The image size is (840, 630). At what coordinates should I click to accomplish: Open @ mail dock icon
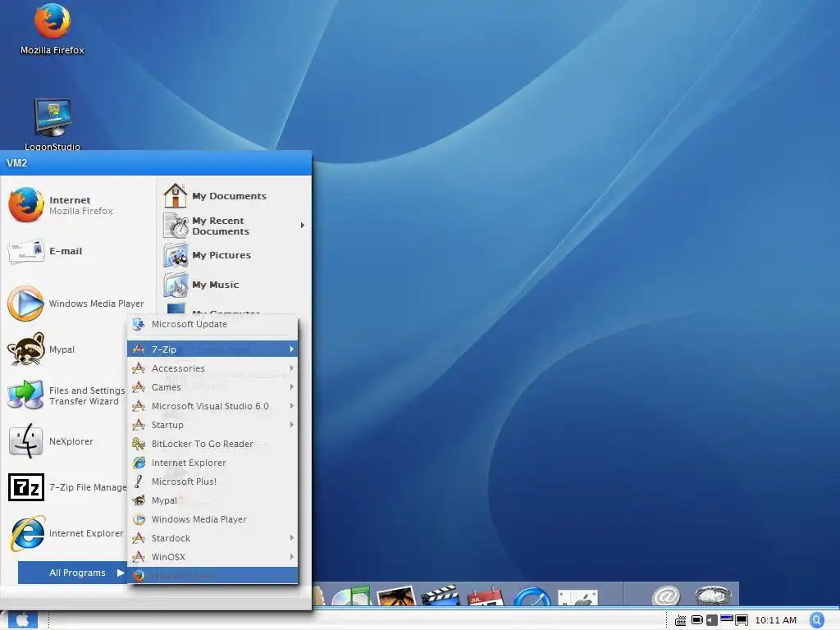[x=666, y=596]
